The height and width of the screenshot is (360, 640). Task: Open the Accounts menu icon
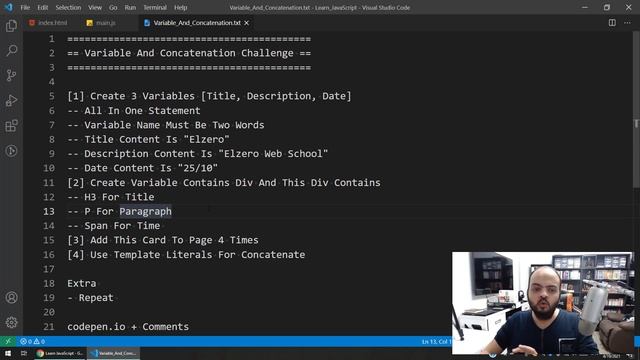11,298
